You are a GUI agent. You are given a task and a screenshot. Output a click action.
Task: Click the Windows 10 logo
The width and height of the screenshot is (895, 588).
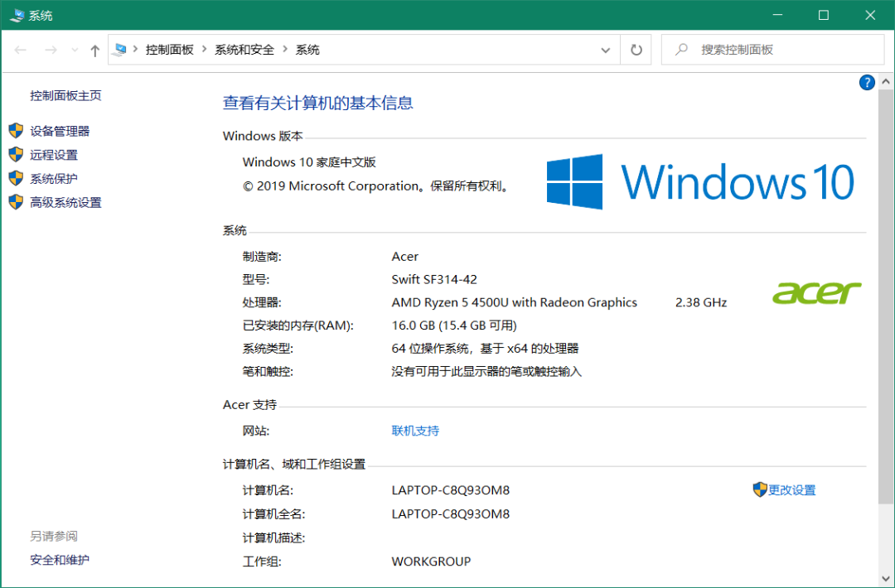click(x=700, y=182)
